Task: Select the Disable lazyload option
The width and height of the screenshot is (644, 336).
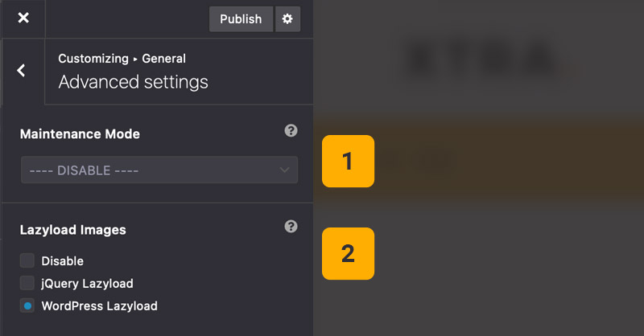Action: [x=28, y=260]
